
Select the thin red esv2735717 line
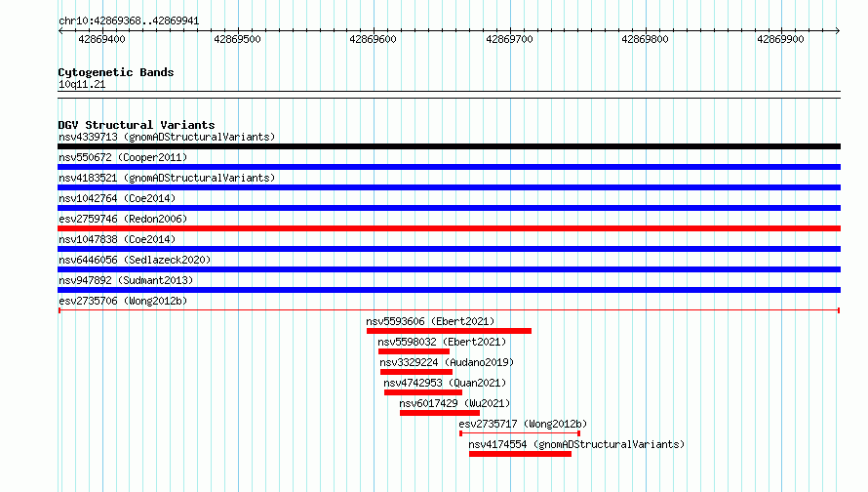(x=520, y=433)
